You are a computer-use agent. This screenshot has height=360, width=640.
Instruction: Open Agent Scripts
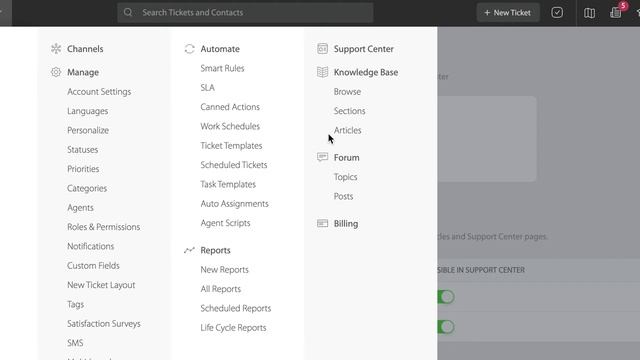225,223
